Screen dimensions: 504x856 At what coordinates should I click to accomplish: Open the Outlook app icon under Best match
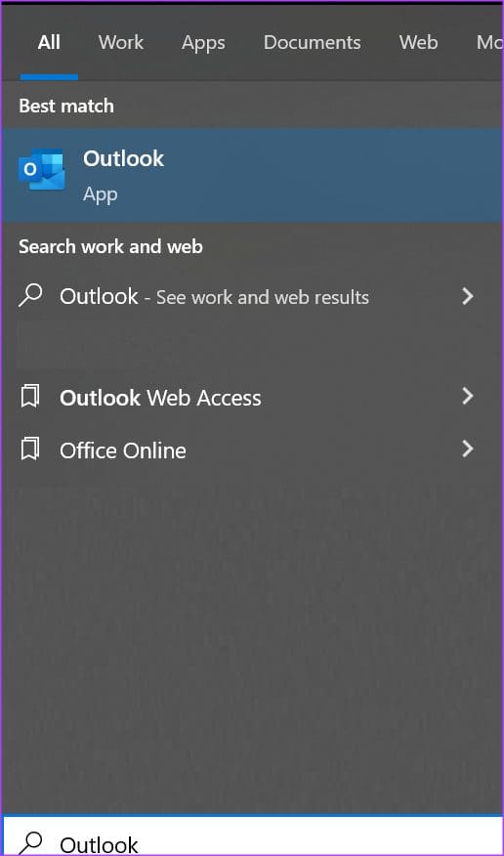[41, 170]
